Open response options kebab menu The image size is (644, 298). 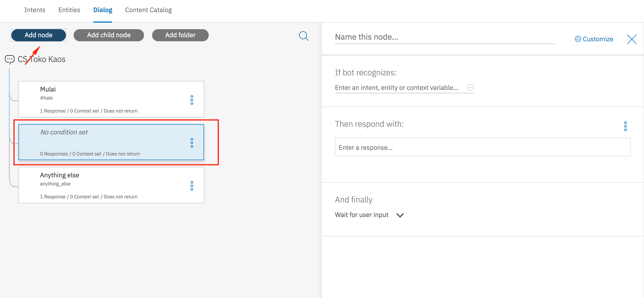625,126
